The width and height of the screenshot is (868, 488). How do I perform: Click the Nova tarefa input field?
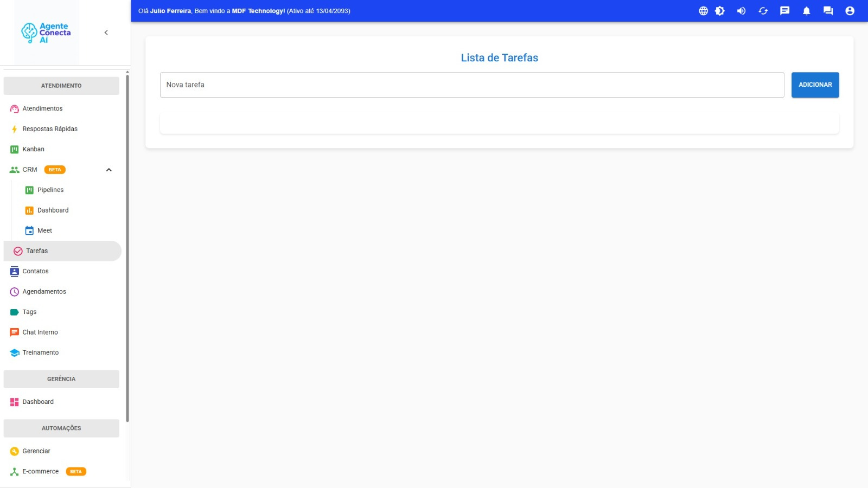(x=472, y=85)
